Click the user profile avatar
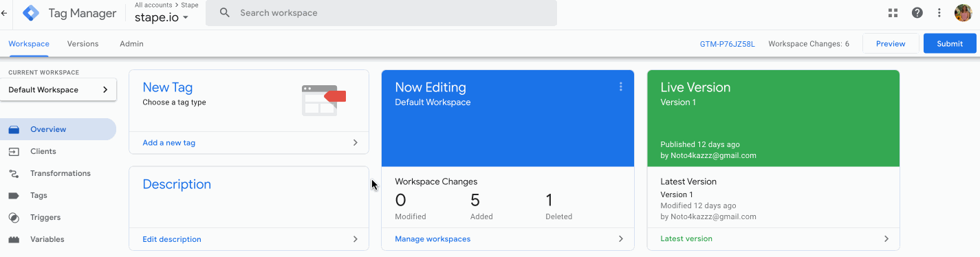This screenshot has width=980, height=257. click(963, 12)
